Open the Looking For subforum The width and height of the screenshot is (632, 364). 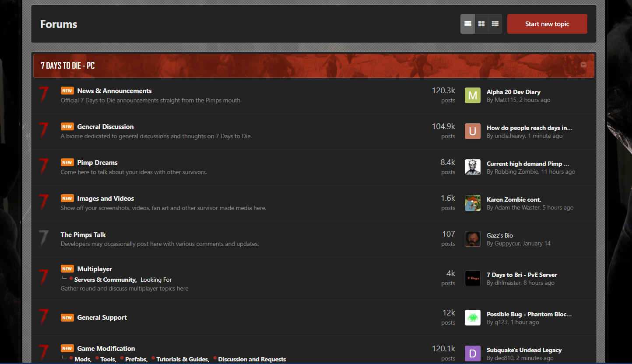point(156,280)
